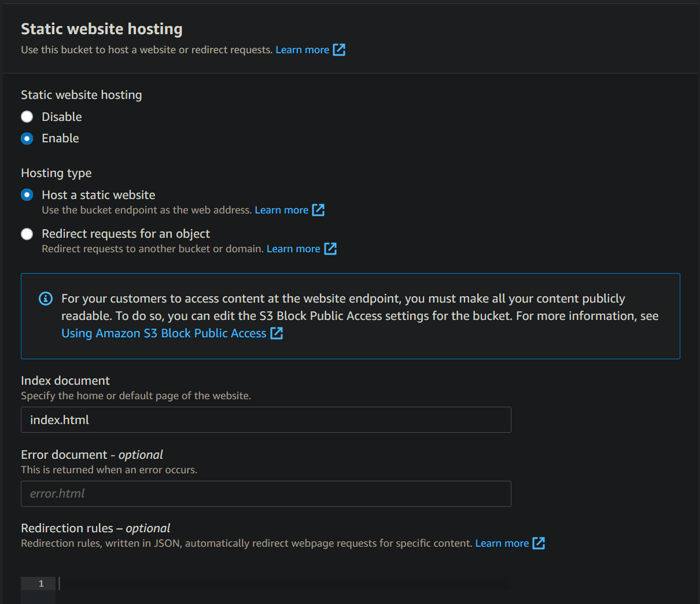
Task: Open Learn more text about redirecting requests
Action: point(293,249)
